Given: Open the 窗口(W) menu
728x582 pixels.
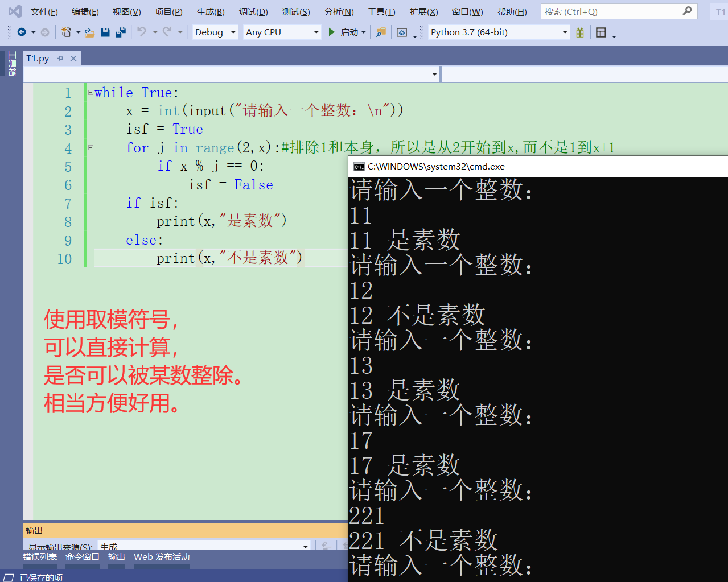Looking at the screenshot, I should 467,11.
